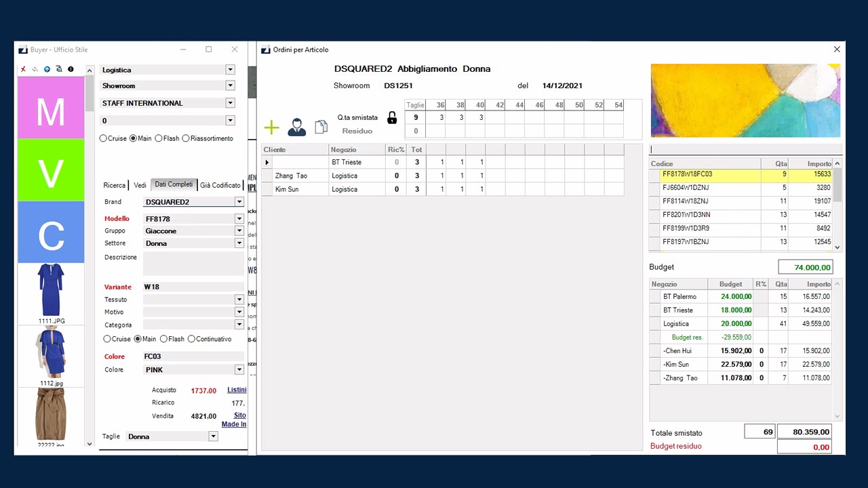Open the Settore Donna dropdown
This screenshot has width=868, height=488.
click(239, 243)
